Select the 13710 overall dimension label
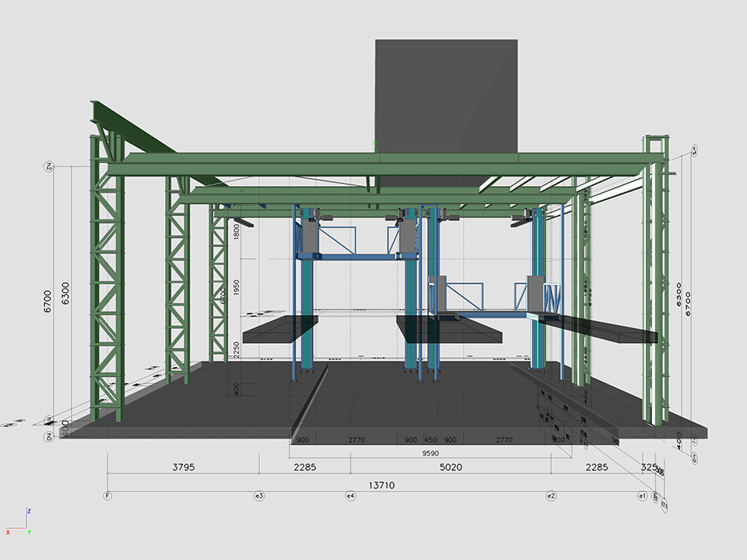The height and width of the screenshot is (560, 747). (381, 485)
